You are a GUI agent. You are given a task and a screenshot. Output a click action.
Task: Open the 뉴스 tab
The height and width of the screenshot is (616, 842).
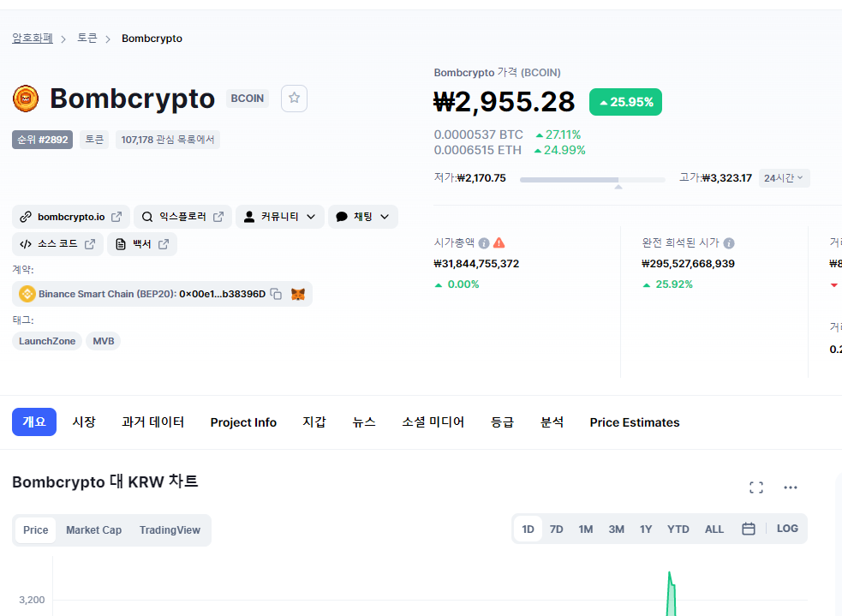(x=364, y=422)
